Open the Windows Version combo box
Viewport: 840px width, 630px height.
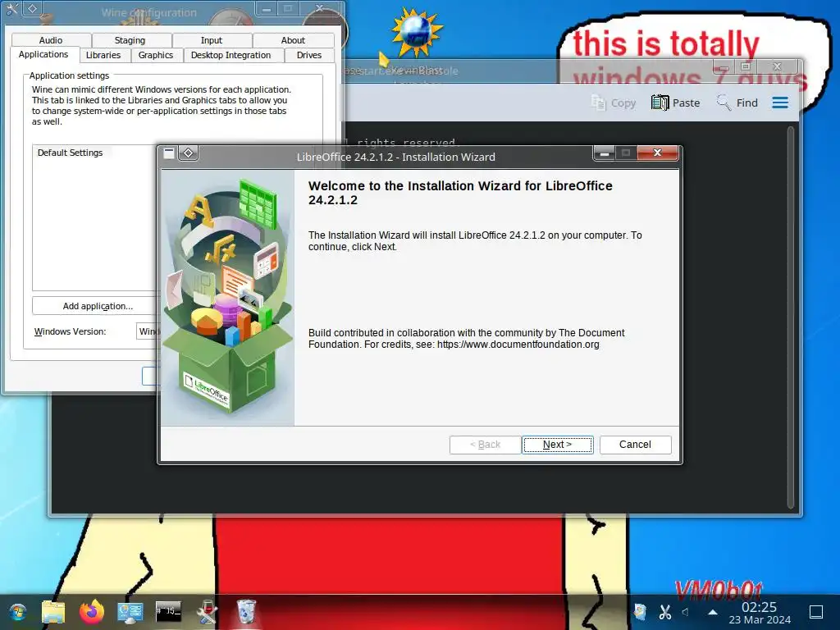click(x=148, y=331)
